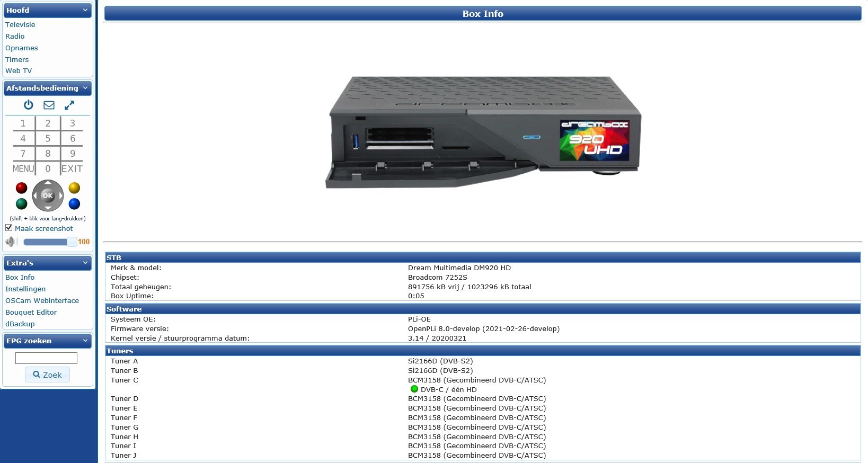The width and height of the screenshot is (868, 463).
Task: Open Web TV menu item
Action: point(19,71)
